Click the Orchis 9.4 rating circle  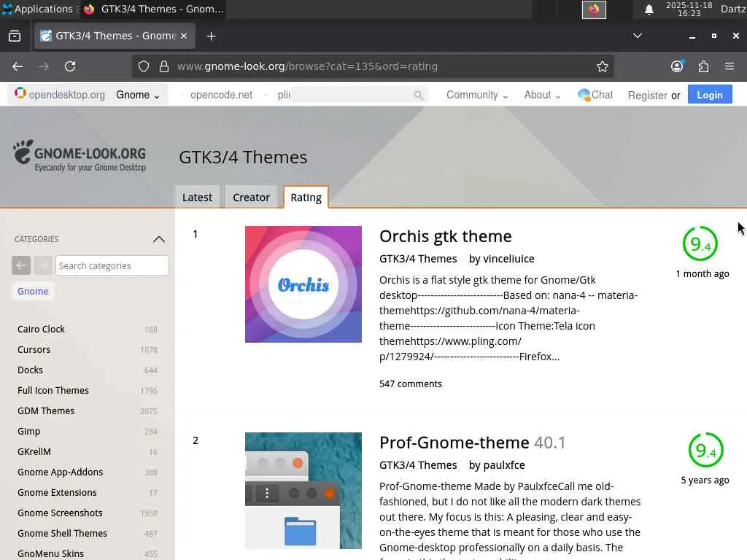pos(700,244)
